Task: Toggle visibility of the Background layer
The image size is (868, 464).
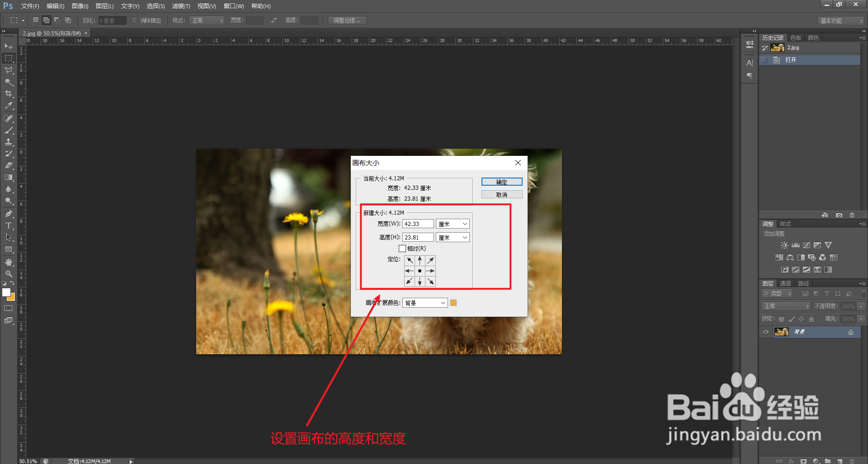Action: (x=766, y=332)
